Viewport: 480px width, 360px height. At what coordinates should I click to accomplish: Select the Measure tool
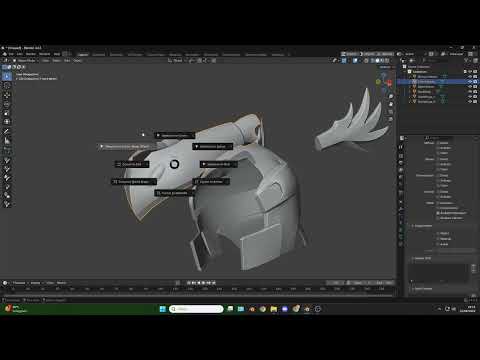(7, 140)
